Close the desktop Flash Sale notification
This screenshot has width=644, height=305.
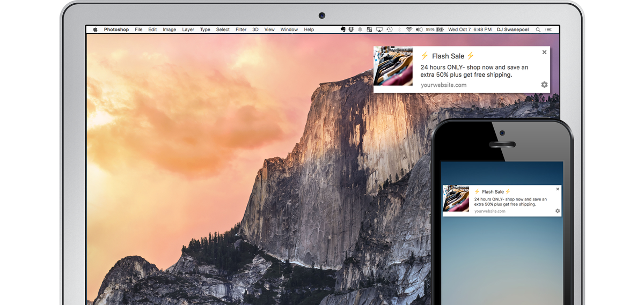coord(544,52)
